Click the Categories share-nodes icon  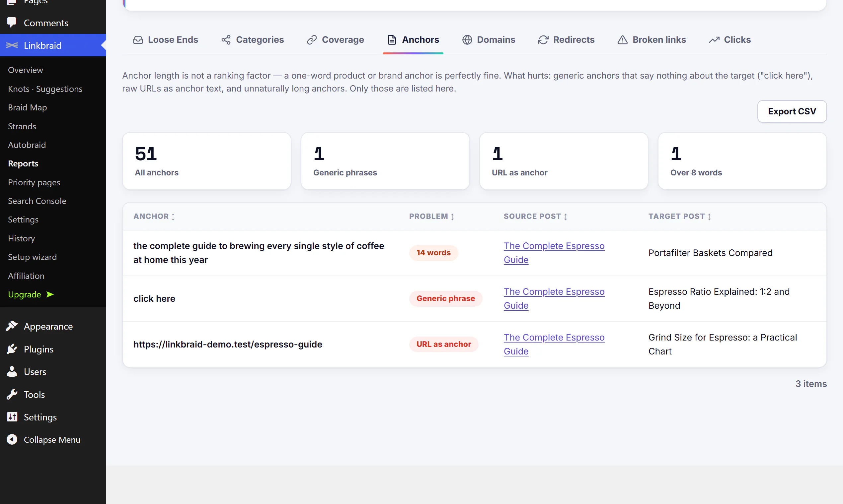pos(226,40)
